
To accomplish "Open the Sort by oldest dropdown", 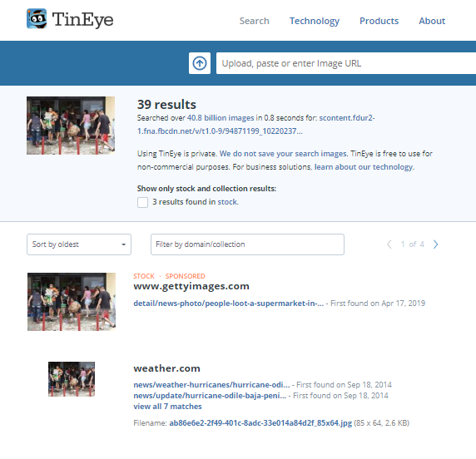I will pos(79,244).
